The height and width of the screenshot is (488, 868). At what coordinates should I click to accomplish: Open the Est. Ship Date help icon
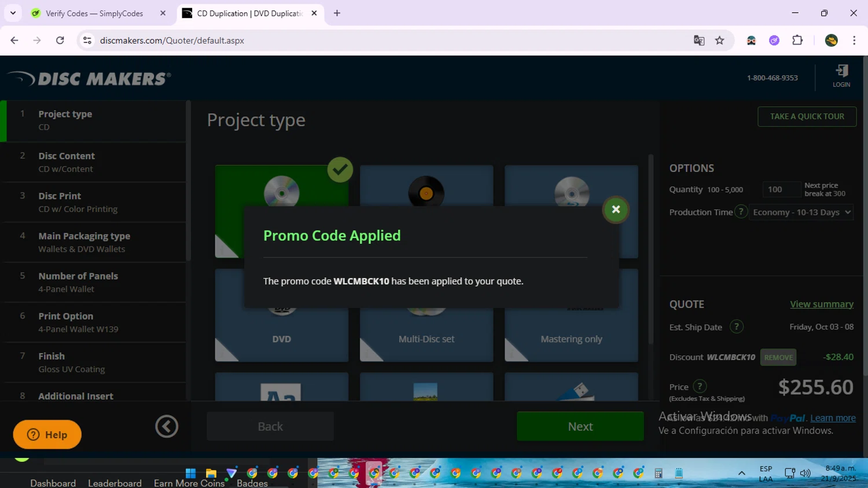click(736, 326)
